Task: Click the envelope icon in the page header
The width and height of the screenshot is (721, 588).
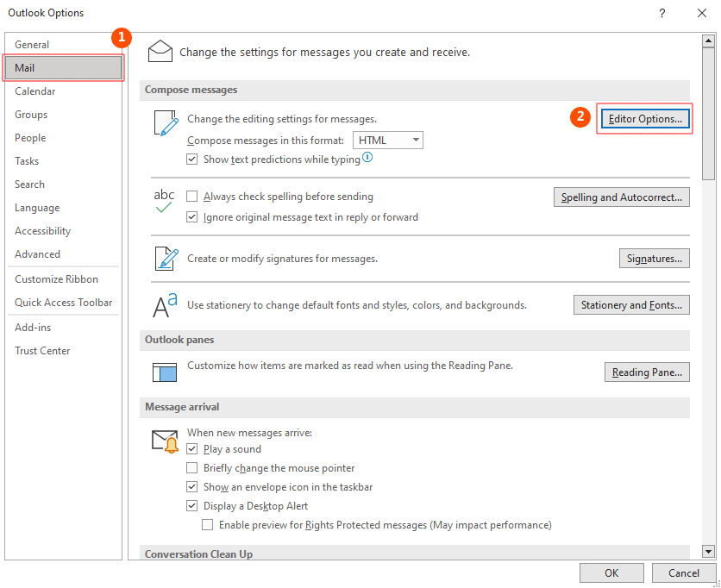Action: point(160,52)
